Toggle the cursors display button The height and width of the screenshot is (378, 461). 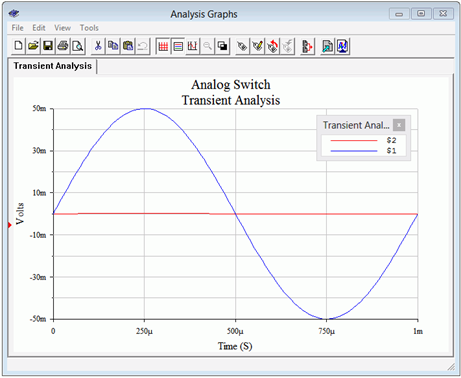pos(193,46)
